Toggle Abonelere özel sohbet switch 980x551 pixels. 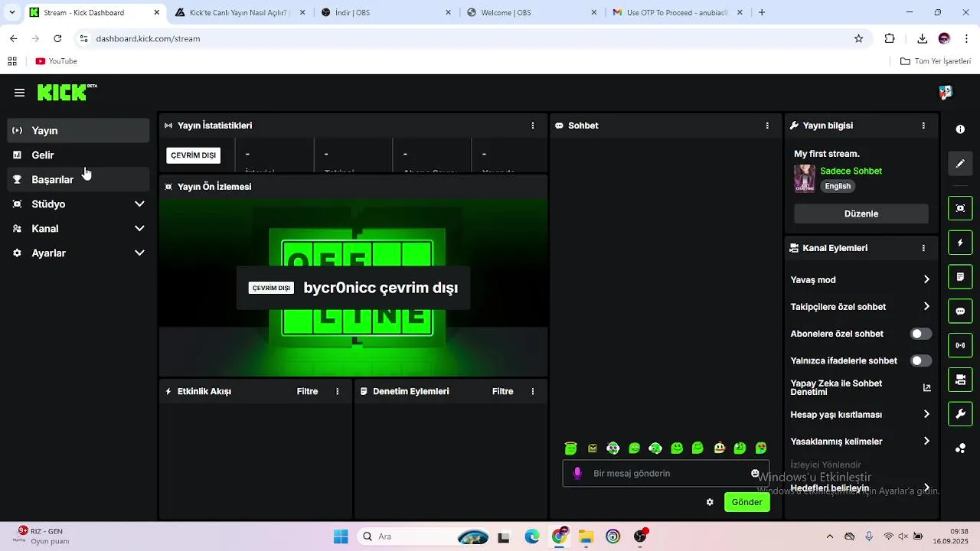point(921,334)
